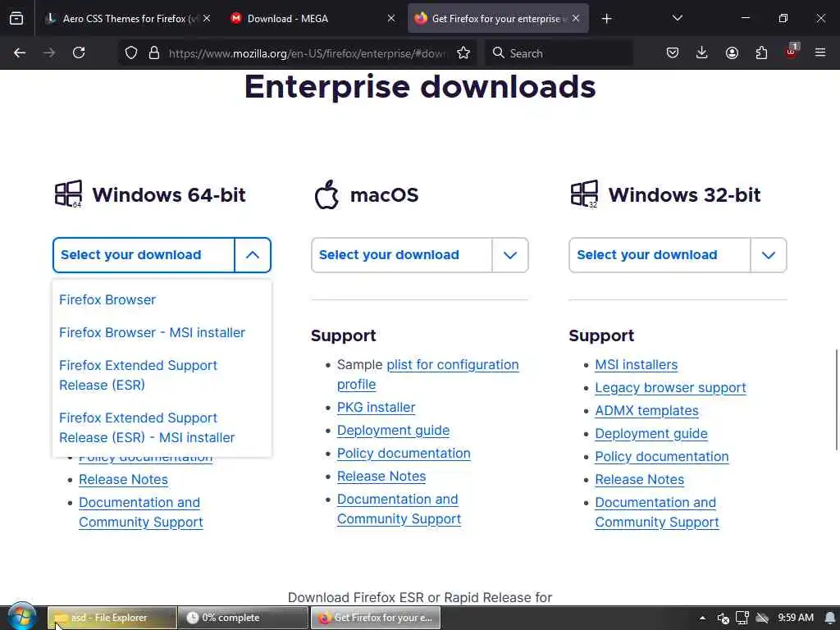Choose Firefox Browser - MSI installer option
840x630 pixels.
(x=152, y=333)
